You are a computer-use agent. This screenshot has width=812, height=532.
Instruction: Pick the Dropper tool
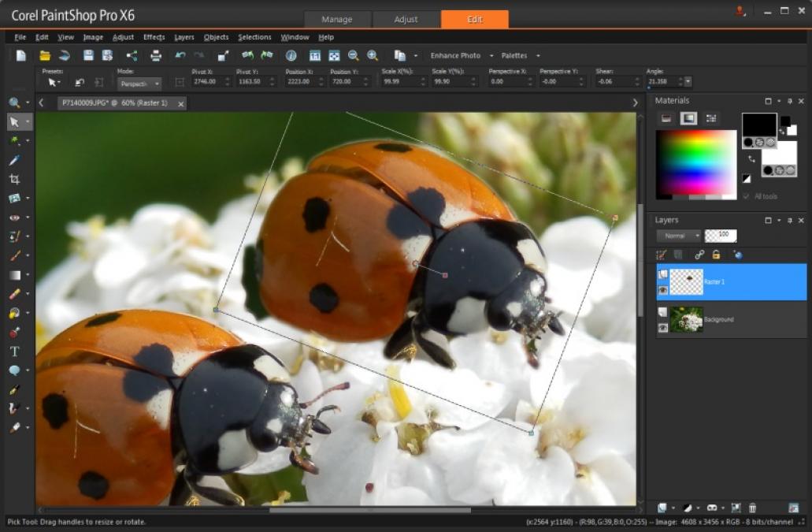14,160
